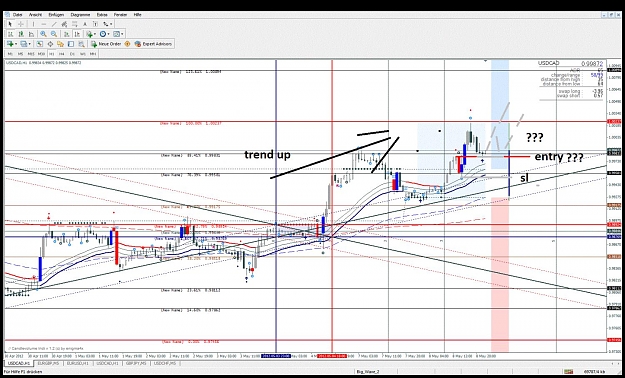
Task: Zoom out of the chart
Action: click(x=54, y=34)
